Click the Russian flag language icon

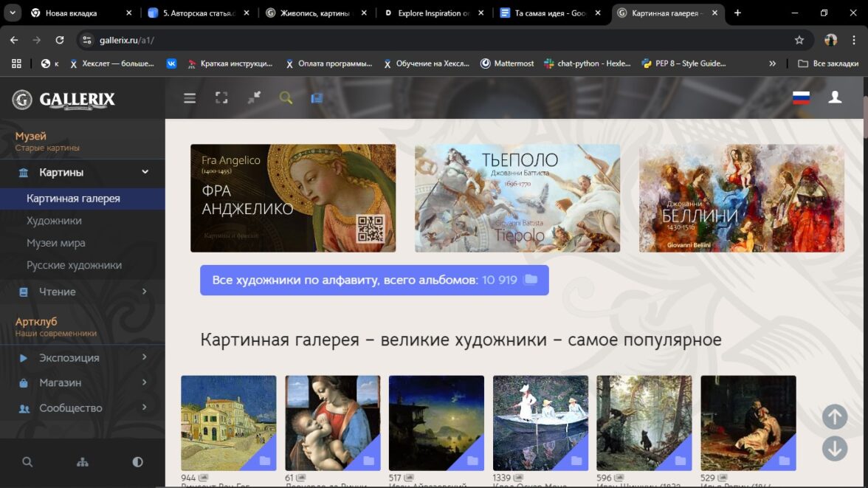click(801, 98)
